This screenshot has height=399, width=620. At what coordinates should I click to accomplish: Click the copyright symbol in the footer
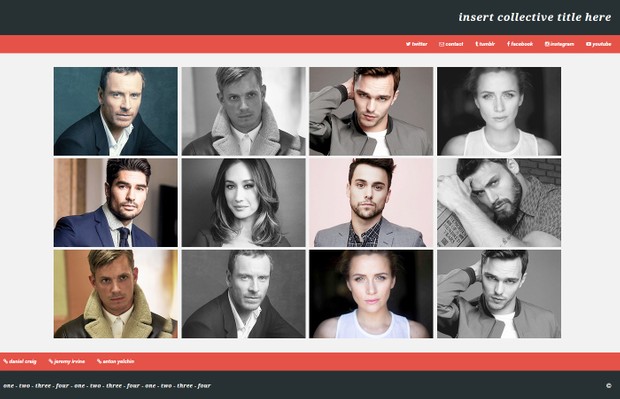pyautogui.click(x=609, y=386)
